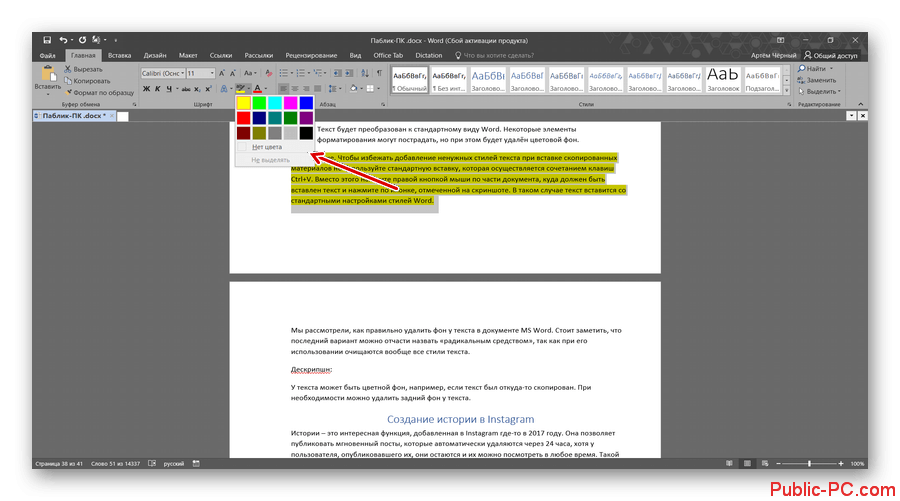Open the font name Calibri dropdown
This screenshot has width=900, height=501.
(x=183, y=73)
